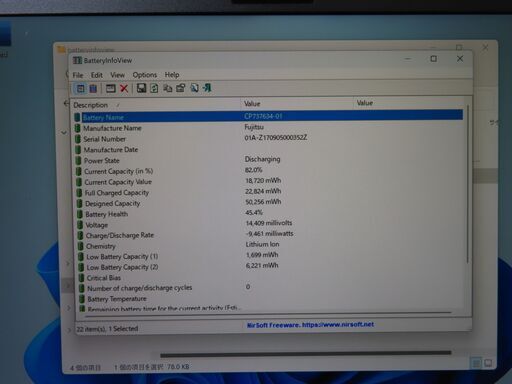Click the second Value column header
Image resolution: width=512 pixels, height=384 pixels.
point(410,103)
